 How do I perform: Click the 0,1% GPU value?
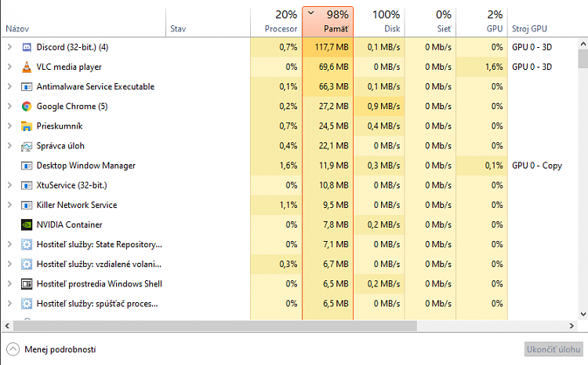tap(494, 166)
